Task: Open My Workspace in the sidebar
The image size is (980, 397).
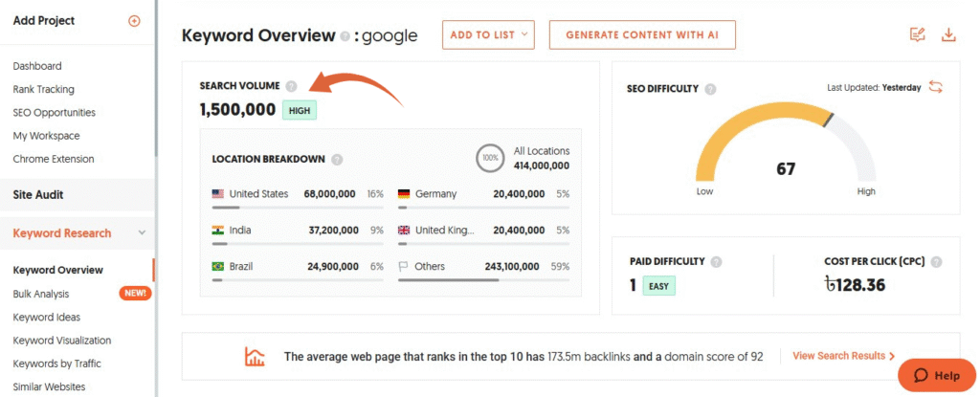Action: [46, 136]
